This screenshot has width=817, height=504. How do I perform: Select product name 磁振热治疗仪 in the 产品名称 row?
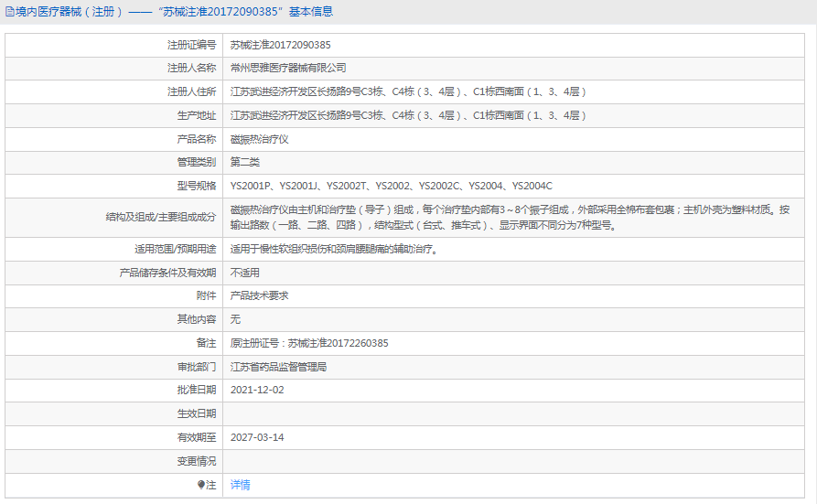[260, 139]
